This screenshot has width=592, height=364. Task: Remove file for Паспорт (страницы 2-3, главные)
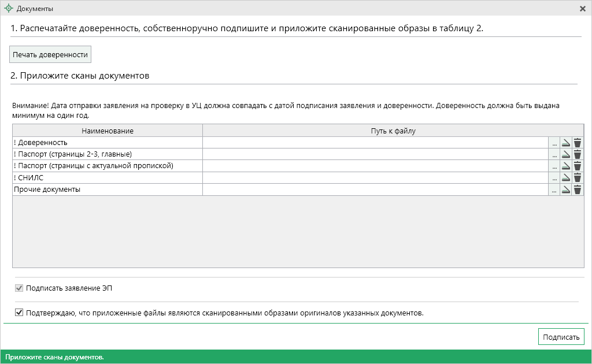point(578,154)
